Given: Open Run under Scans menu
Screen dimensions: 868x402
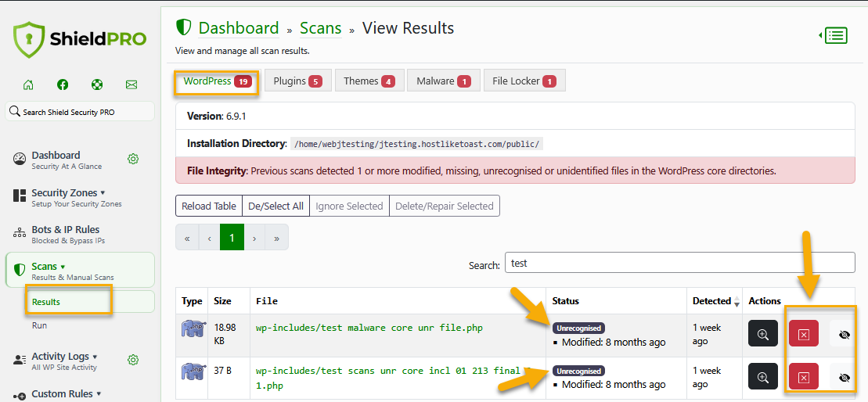Looking at the screenshot, I should pos(40,325).
